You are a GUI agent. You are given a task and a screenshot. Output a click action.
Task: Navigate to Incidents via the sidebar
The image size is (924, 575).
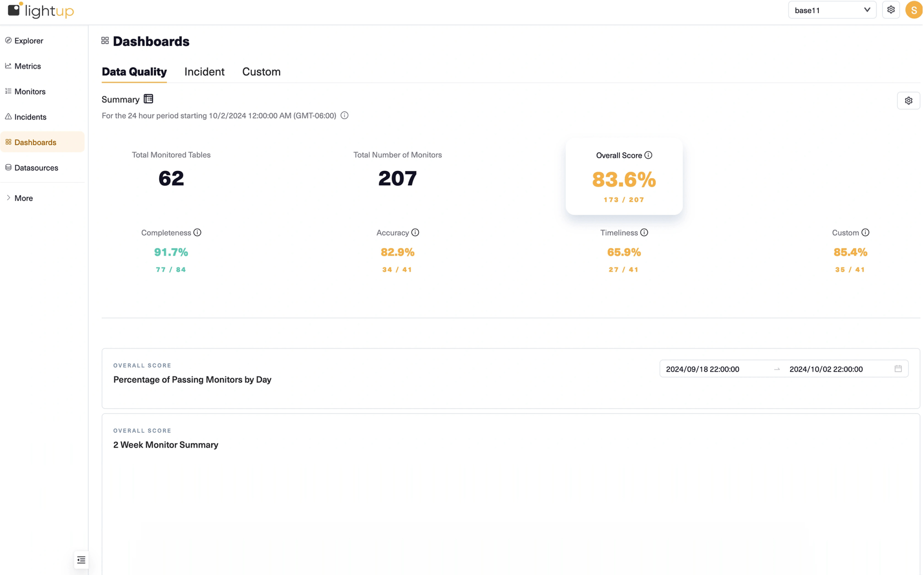coord(30,116)
